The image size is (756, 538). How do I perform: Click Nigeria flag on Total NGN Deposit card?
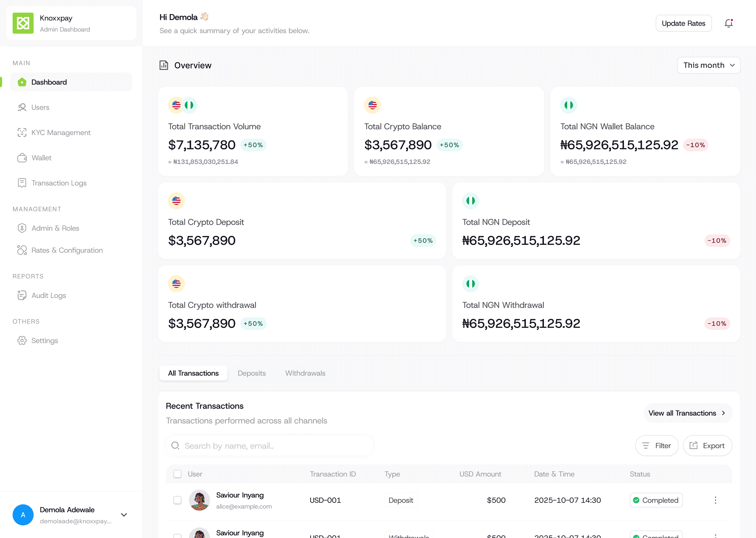pyautogui.click(x=470, y=201)
